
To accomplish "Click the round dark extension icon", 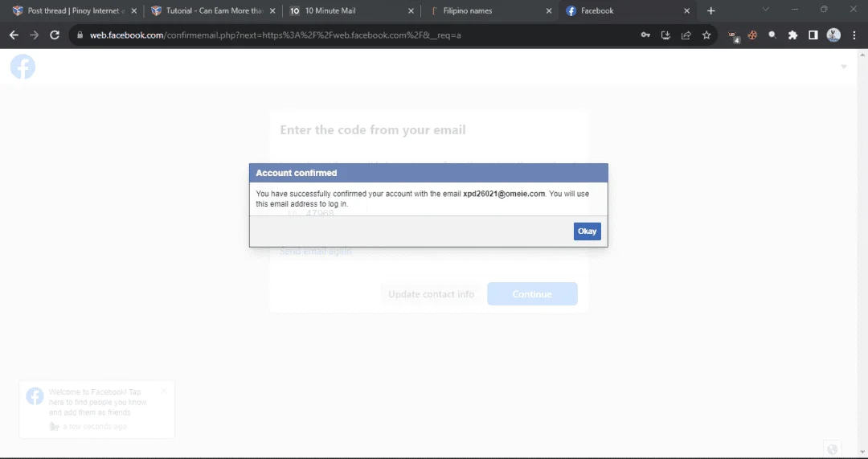I will coord(772,35).
